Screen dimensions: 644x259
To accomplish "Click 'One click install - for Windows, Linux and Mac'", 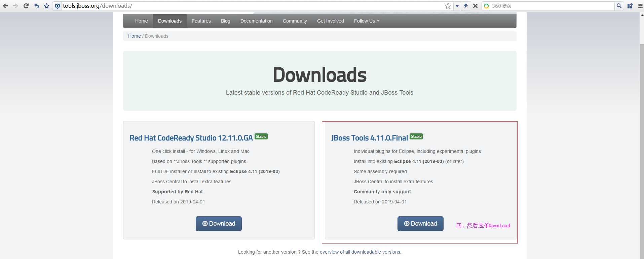I will [x=201, y=151].
